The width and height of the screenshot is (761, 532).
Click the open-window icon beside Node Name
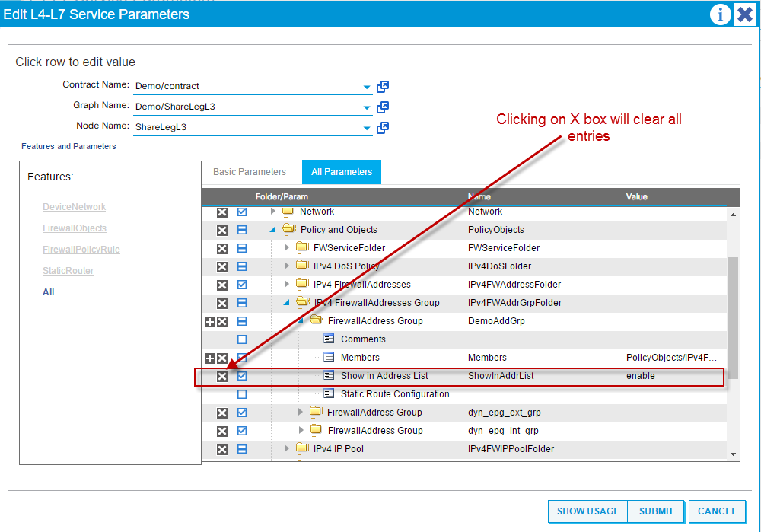383,127
